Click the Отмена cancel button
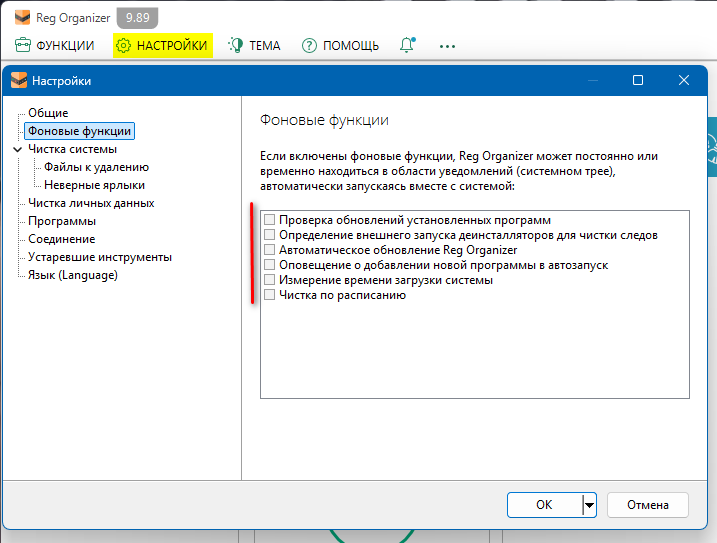 tap(647, 505)
